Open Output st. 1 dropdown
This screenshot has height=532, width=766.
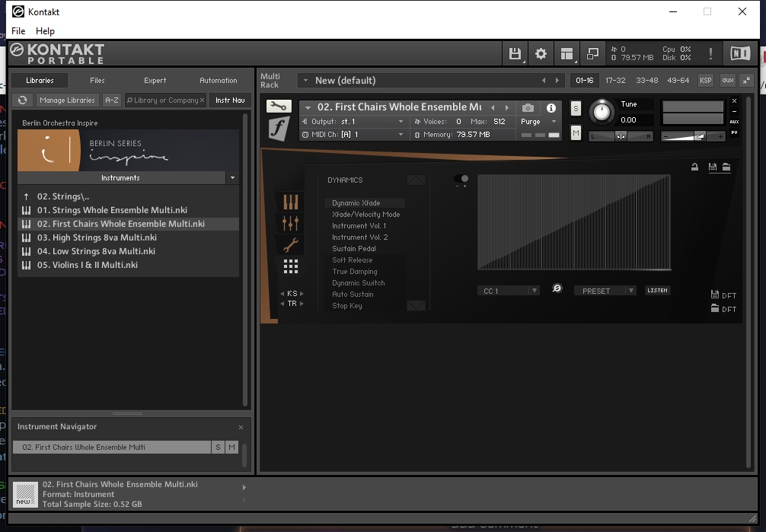click(x=401, y=122)
